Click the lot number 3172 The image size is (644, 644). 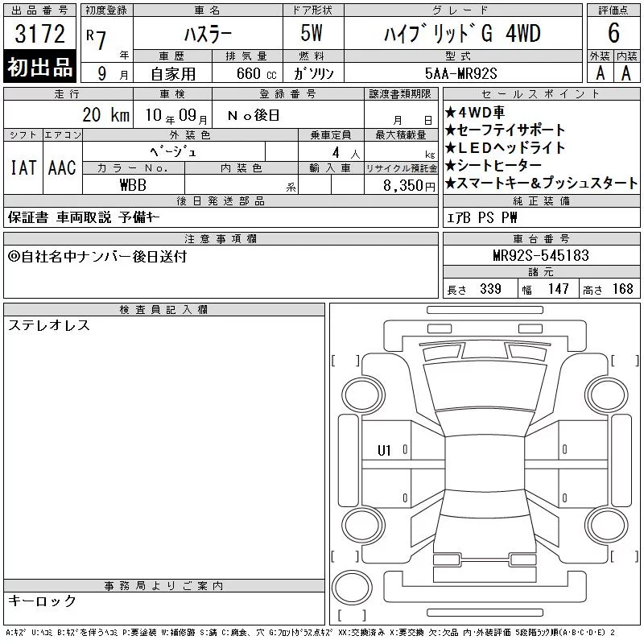tap(39, 33)
